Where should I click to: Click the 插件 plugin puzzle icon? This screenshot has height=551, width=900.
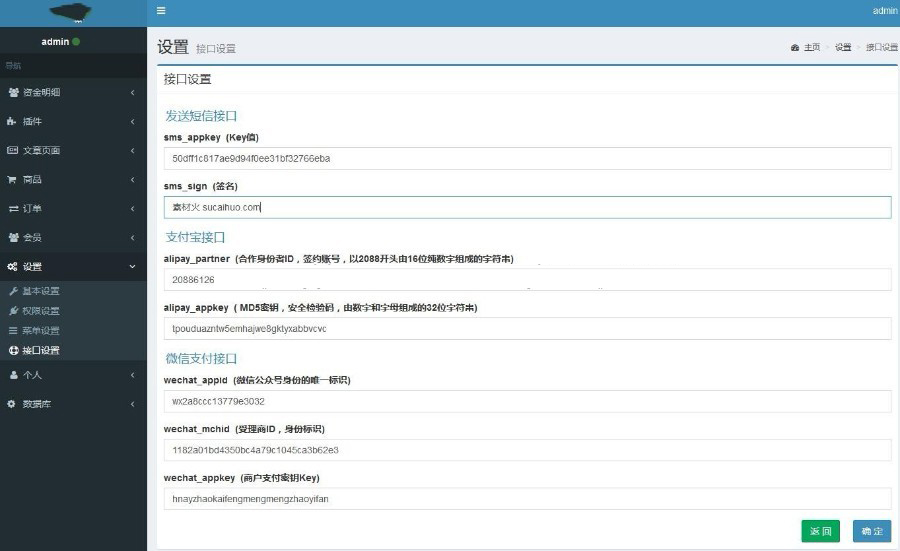click(13, 121)
